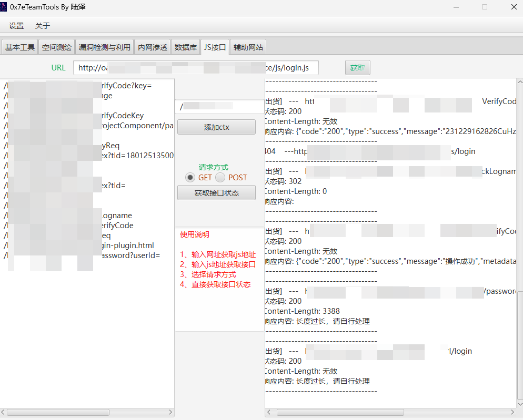
Task: Switch to the 基本工具 tab
Action: pos(20,47)
